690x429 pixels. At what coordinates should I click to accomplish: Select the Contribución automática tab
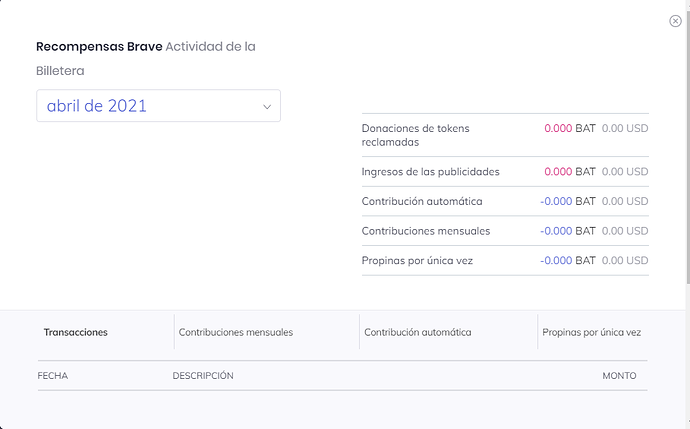[x=417, y=332]
